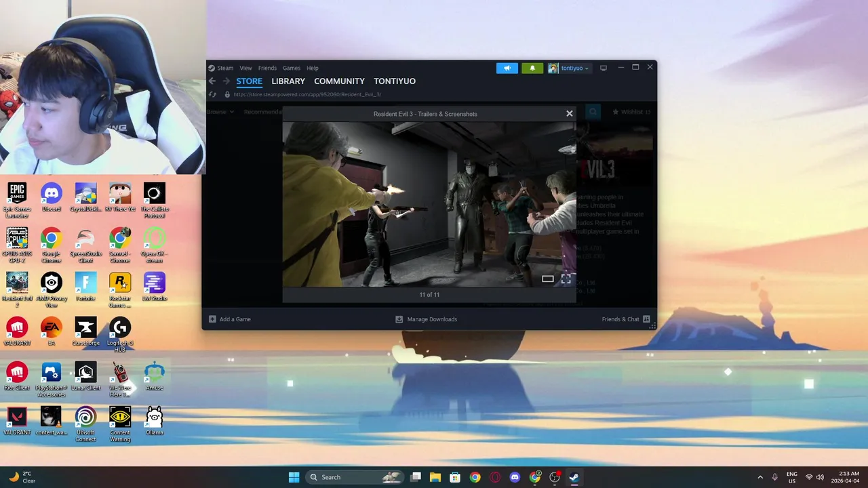Screen dimensions: 868x488
Task: Open the Wishlist link in store
Action: click(x=631, y=112)
